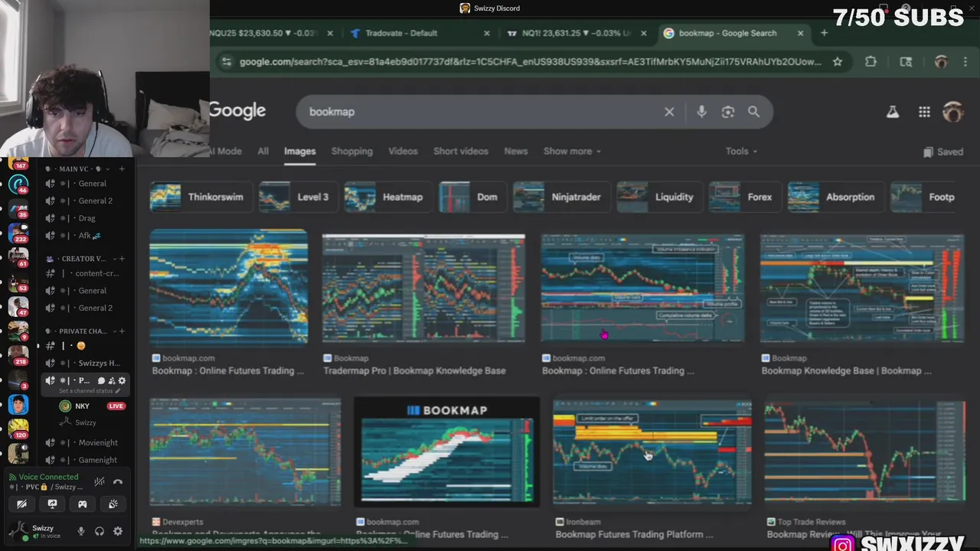Select NKY user in voice channel
Image resolution: width=980 pixels, height=551 pixels.
point(83,406)
